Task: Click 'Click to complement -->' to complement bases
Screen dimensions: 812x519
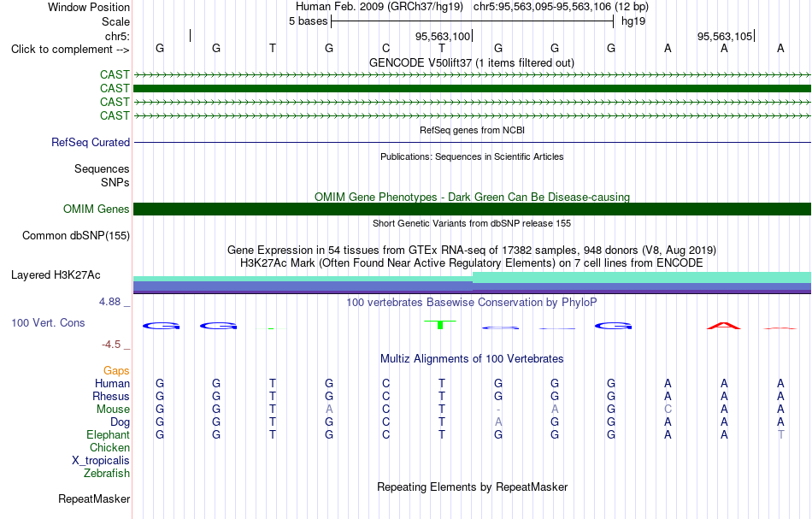Action: (x=70, y=50)
